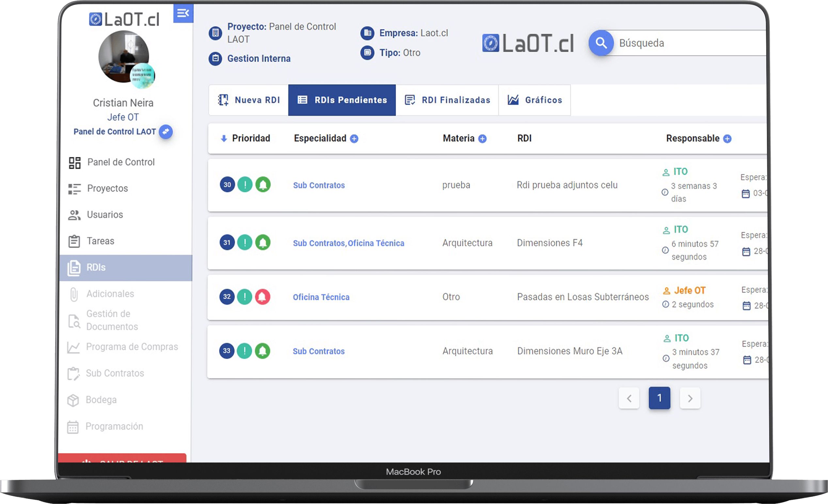828x504 pixels.
Task: Click the green bell icon on row 30
Action: point(263,184)
